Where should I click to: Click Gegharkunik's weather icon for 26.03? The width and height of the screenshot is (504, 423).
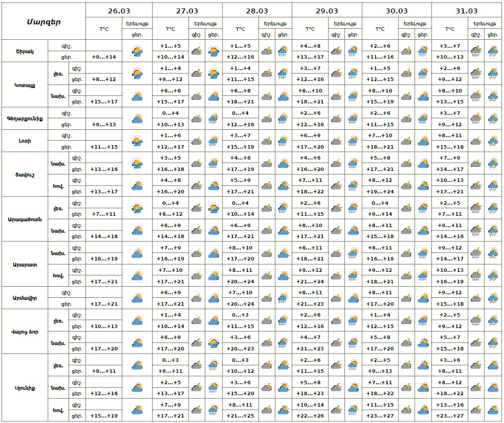137,118
